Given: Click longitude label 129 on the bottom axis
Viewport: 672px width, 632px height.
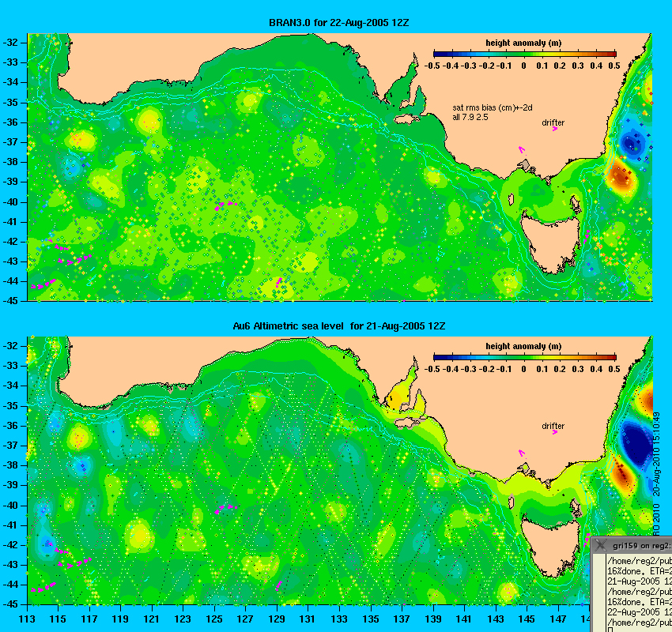Looking at the screenshot, I should point(277,619).
